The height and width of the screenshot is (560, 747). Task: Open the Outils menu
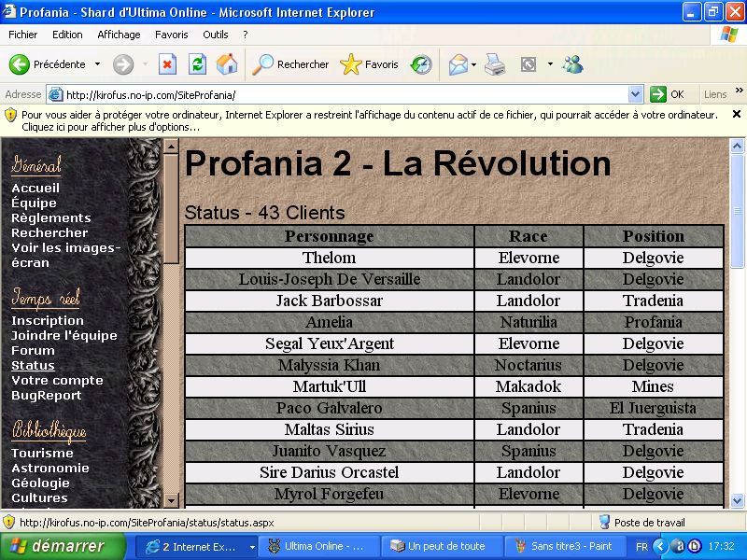(x=216, y=35)
